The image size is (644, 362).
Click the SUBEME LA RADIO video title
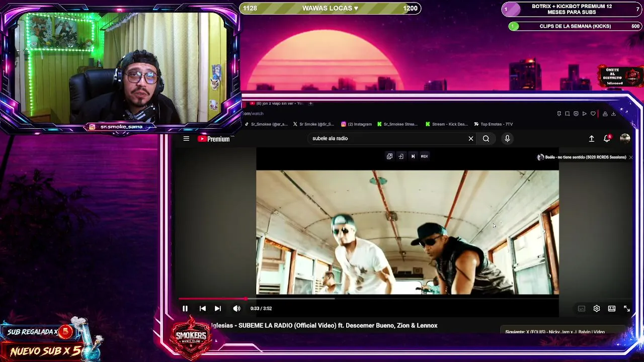[325, 325]
